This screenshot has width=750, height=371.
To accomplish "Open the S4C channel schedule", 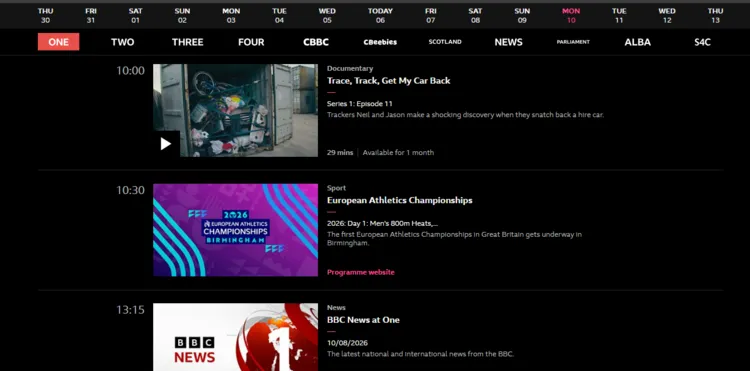I will [x=703, y=42].
